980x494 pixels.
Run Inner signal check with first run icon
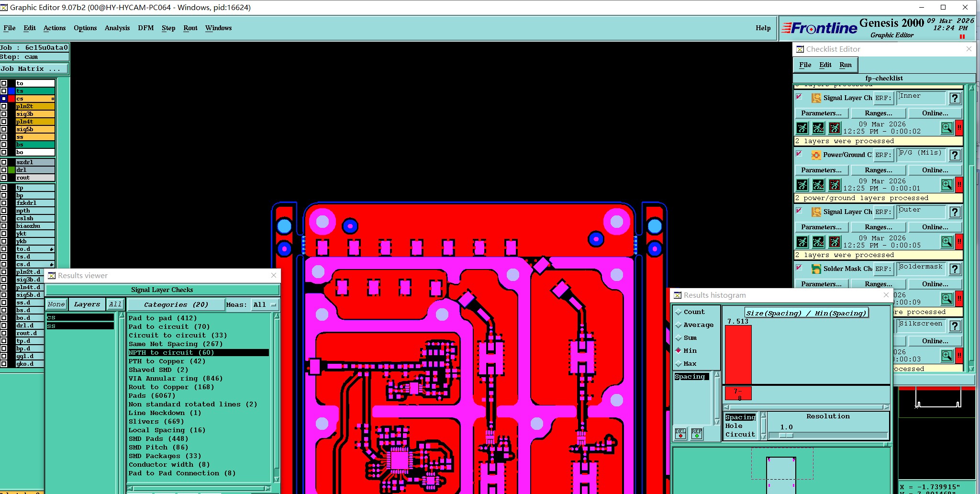pyautogui.click(x=802, y=128)
